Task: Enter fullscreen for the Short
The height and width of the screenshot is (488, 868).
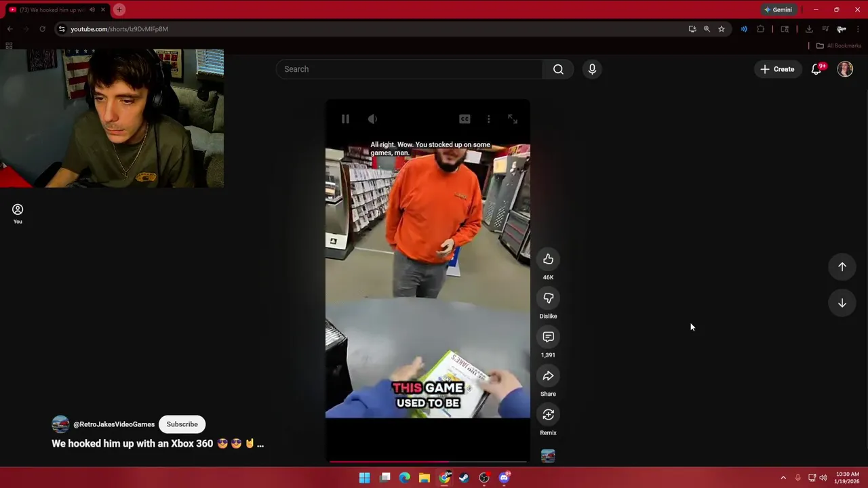Action: [513, 119]
